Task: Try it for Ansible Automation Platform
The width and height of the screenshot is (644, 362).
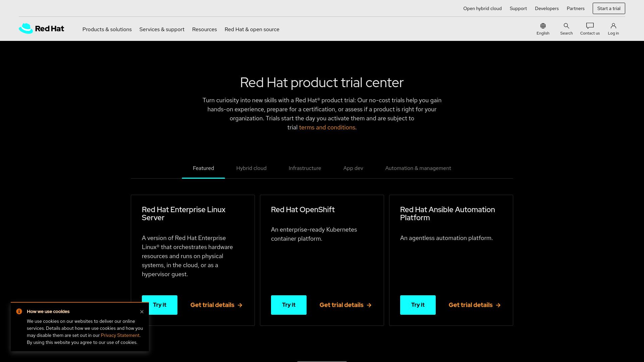Action: click(x=418, y=305)
